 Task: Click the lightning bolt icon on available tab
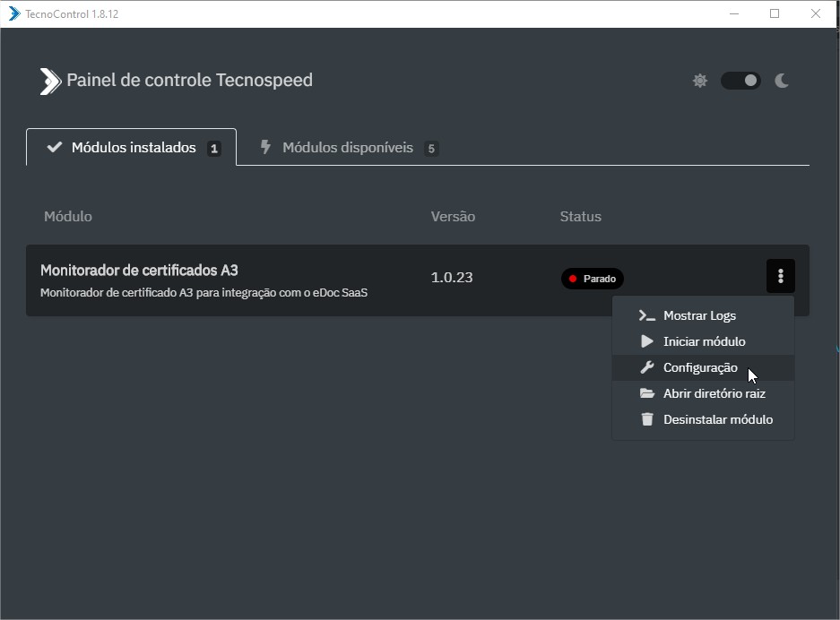pyautogui.click(x=265, y=147)
